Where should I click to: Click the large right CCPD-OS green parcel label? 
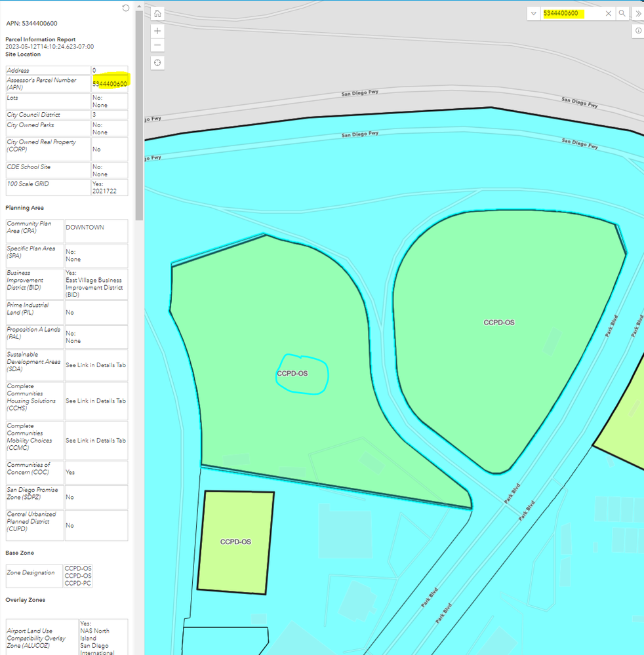[x=499, y=323]
